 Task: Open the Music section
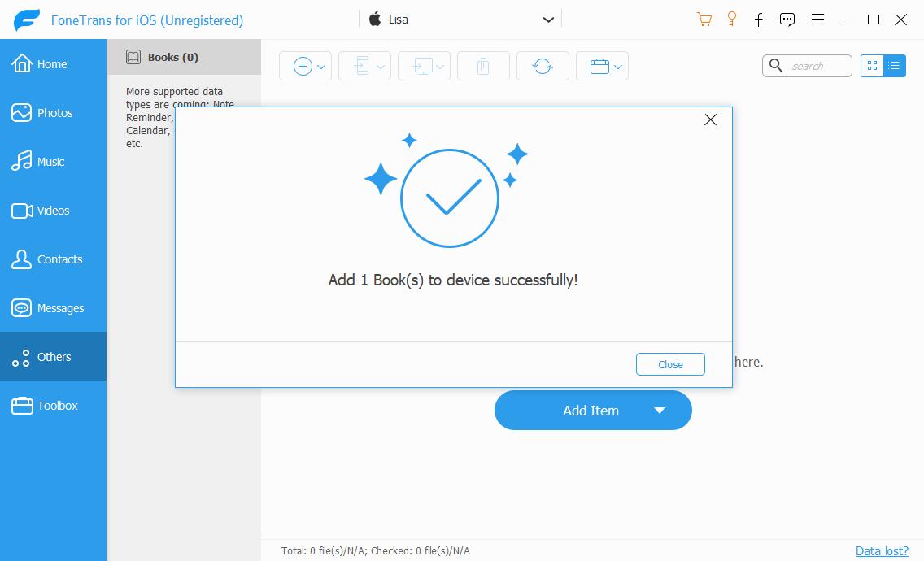[x=53, y=162]
